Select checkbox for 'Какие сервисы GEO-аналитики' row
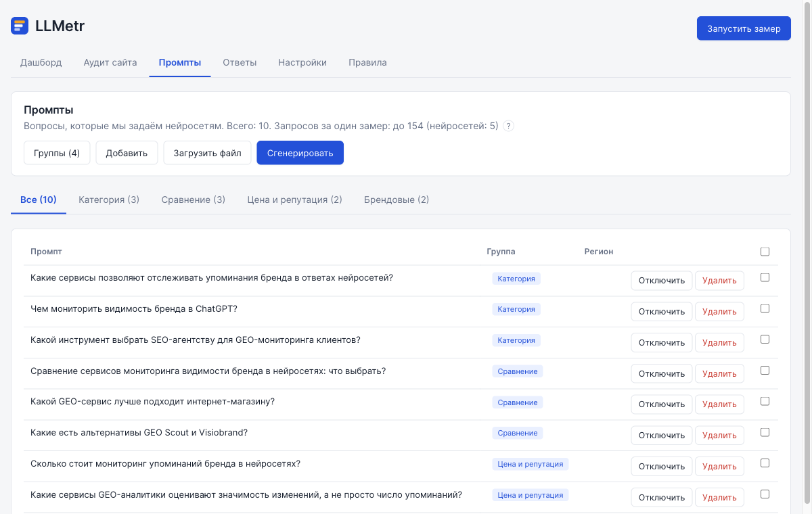This screenshot has height=514, width=812. tap(765, 494)
